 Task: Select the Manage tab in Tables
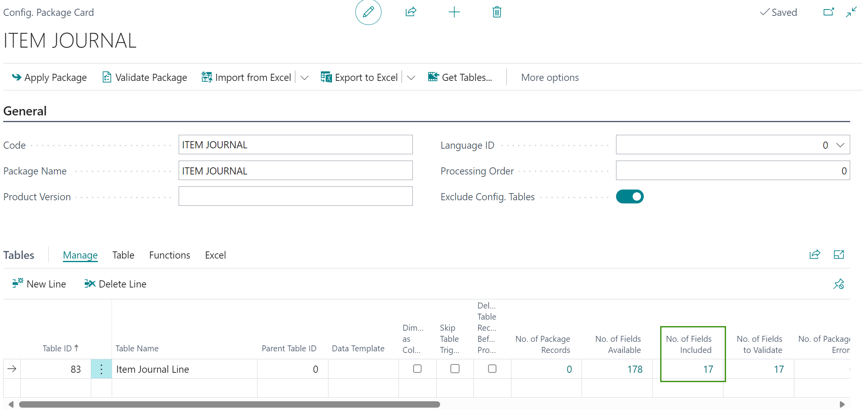pos(80,255)
